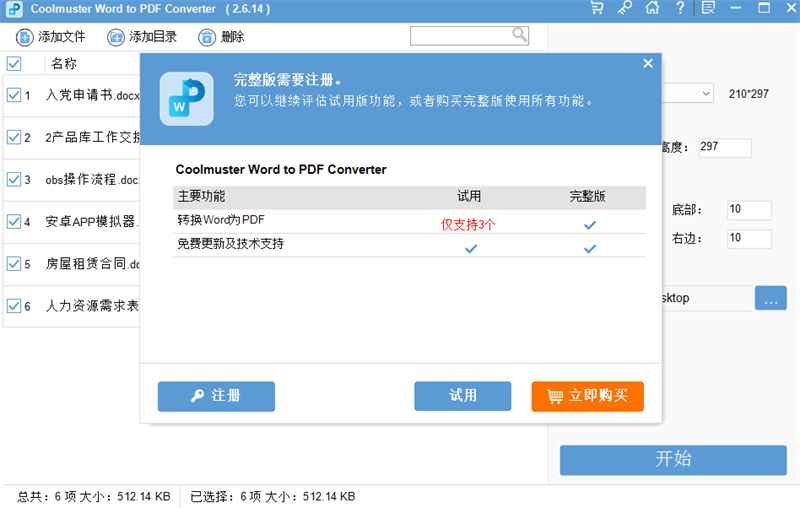
Task: Uncheck file 5 房屋租赁合同
Action: 14,264
